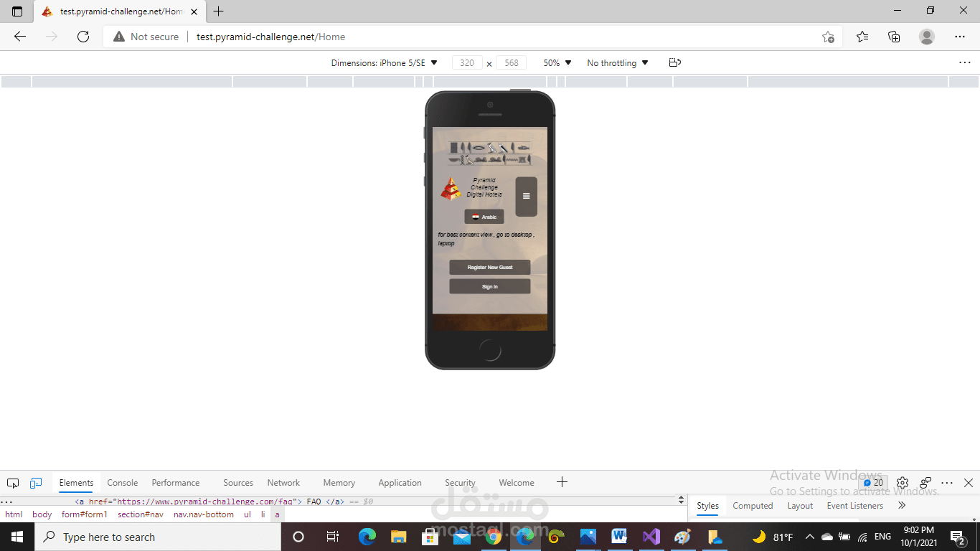Image resolution: width=980 pixels, height=551 pixels.
Task: Select section#nav in the breadcrumb
Action: pos(141,514)
